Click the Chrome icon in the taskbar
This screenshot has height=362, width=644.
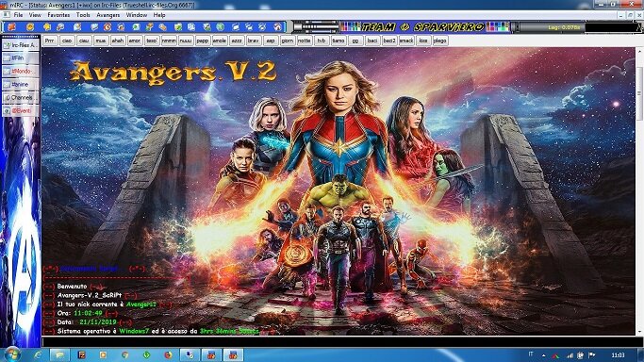pos(124,355)
